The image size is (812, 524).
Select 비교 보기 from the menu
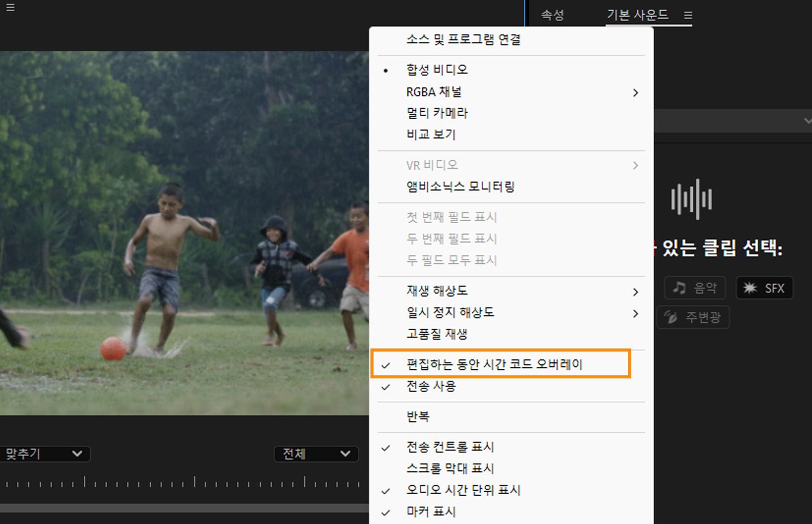(431, 134)
